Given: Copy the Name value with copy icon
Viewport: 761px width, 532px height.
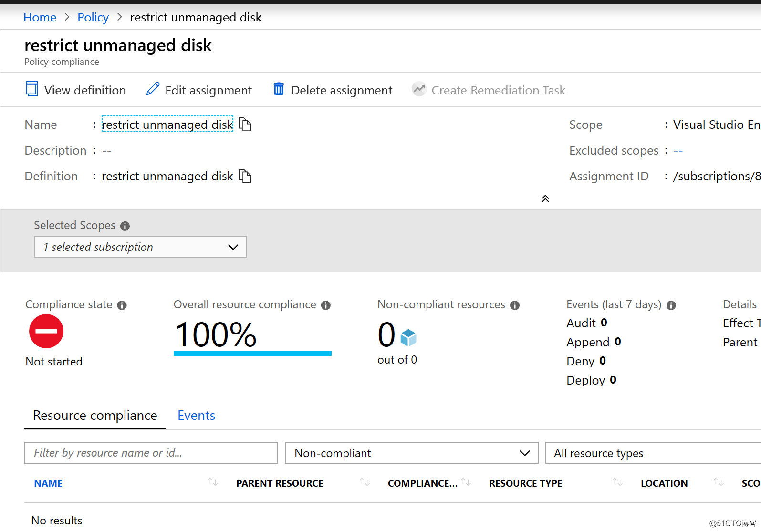Looking at the screenshot, I should 245,125.
